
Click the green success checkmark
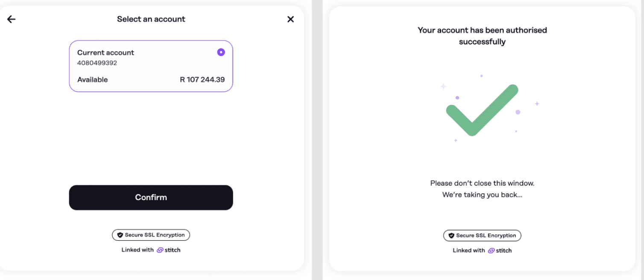pos(482,110)
